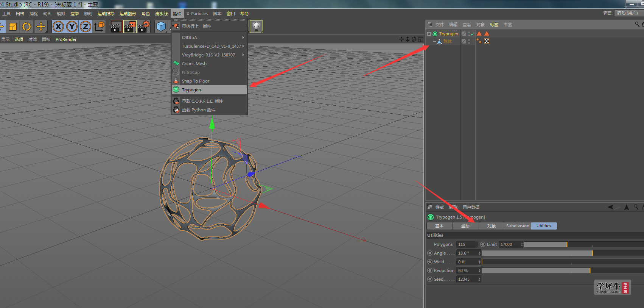Select the Rotate tool

point(26,27)
